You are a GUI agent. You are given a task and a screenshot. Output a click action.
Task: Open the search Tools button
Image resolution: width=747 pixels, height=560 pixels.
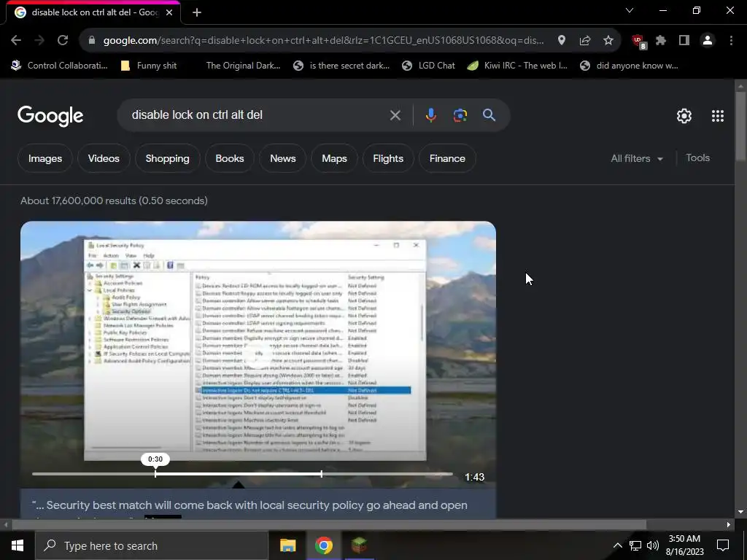(x=698, y=158)
